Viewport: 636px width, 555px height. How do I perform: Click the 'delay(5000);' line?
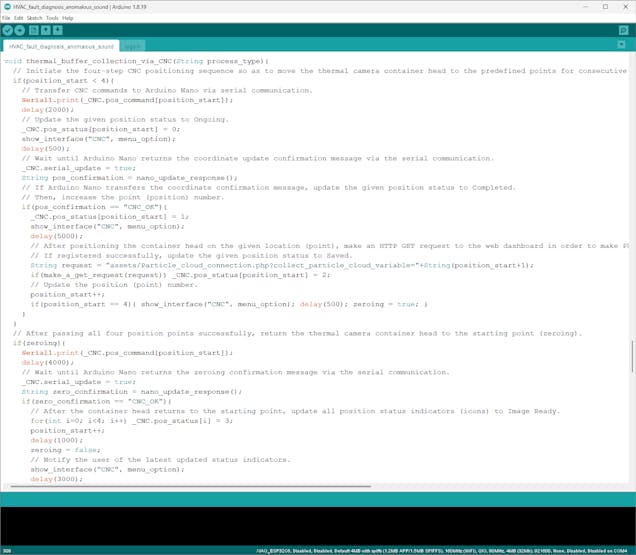point(56,236)
